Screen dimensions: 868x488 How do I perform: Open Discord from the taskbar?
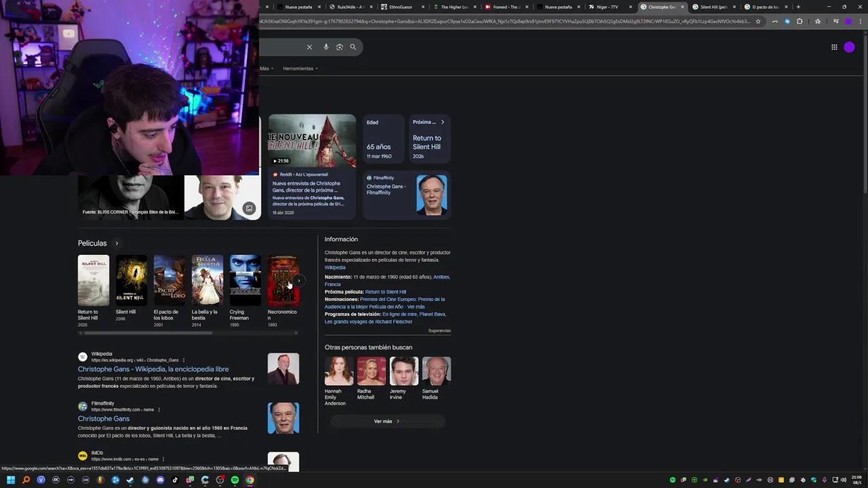tap(160, 480)
